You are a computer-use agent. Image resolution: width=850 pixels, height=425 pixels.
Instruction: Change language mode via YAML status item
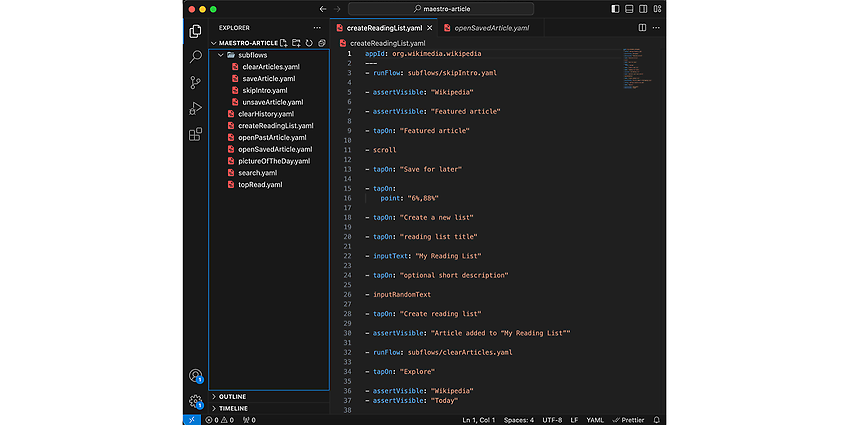pos(595,420)
